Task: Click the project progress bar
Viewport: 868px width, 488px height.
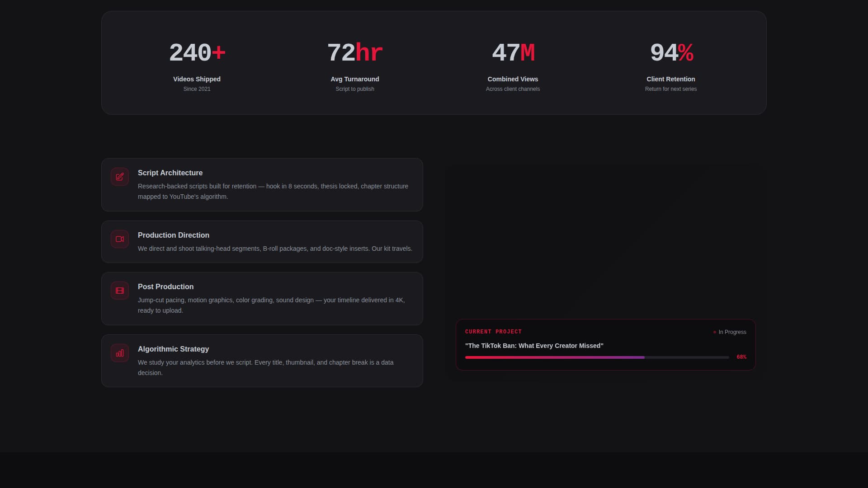Action: [596, 357]
